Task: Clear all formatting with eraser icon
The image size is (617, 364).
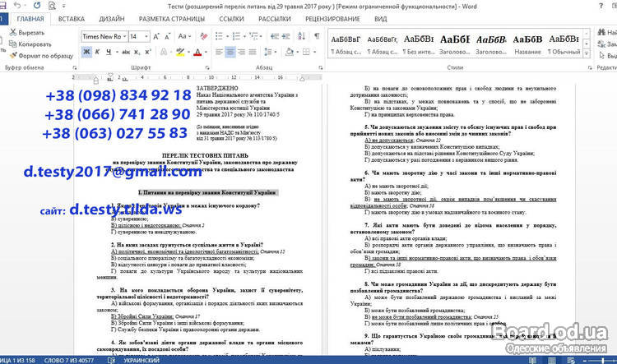Action: (203, 36)
